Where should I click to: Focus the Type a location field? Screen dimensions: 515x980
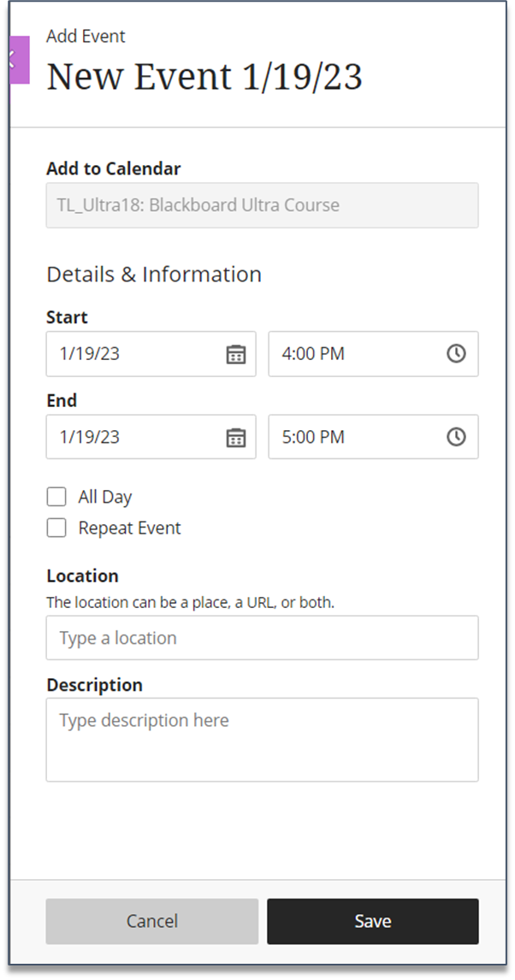[x=263, y=638]
